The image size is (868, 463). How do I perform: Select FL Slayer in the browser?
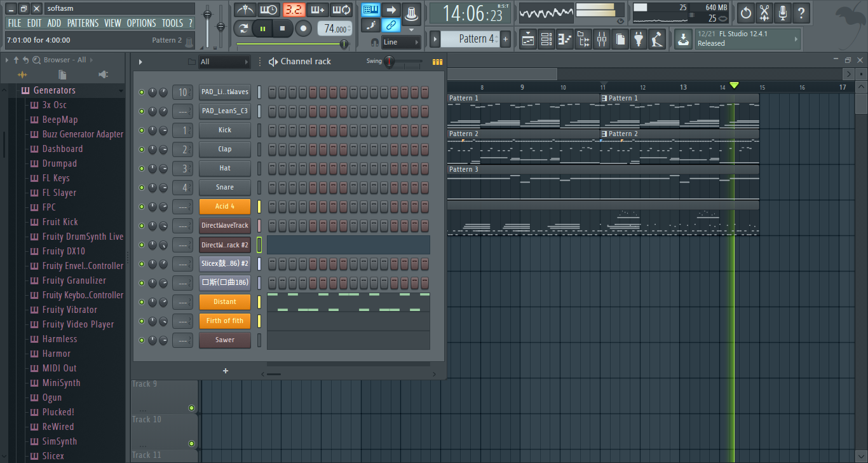[x=59, y=193]
